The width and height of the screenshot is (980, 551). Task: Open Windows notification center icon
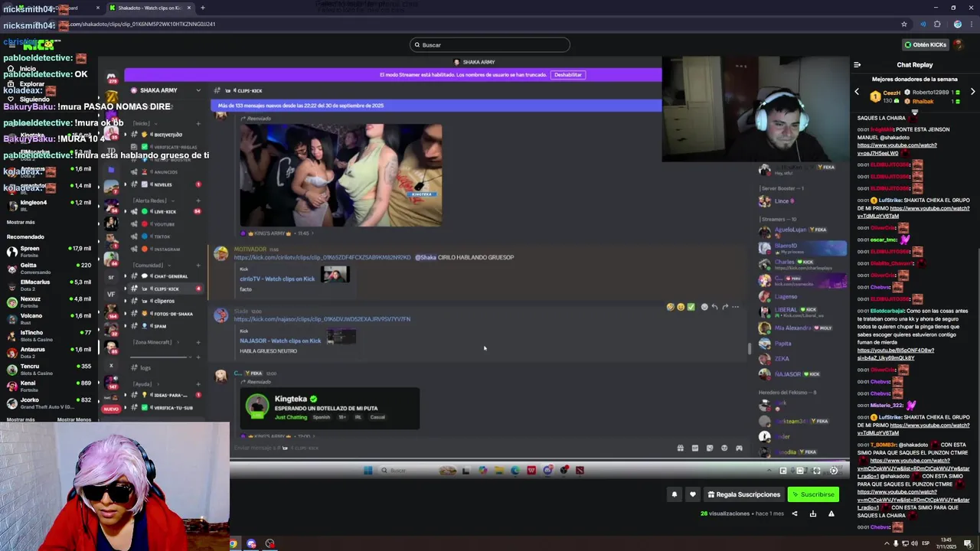coord(969,543)
